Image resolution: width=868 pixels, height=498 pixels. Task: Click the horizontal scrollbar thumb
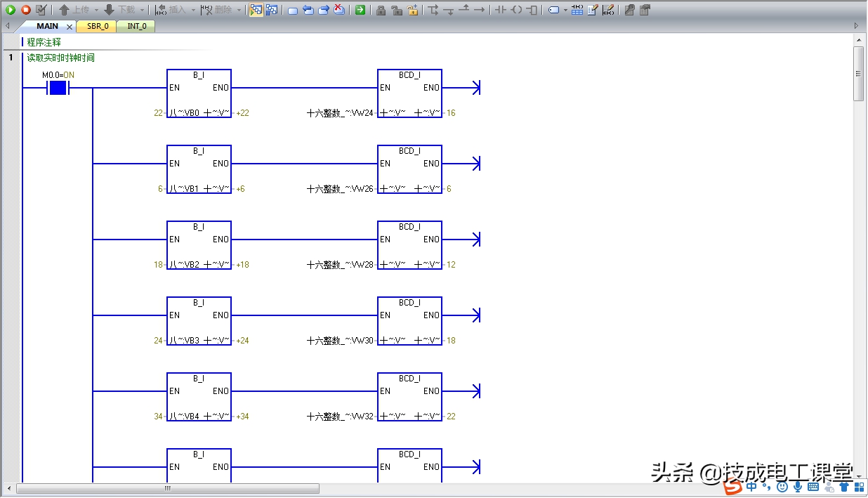coord(168,488)
